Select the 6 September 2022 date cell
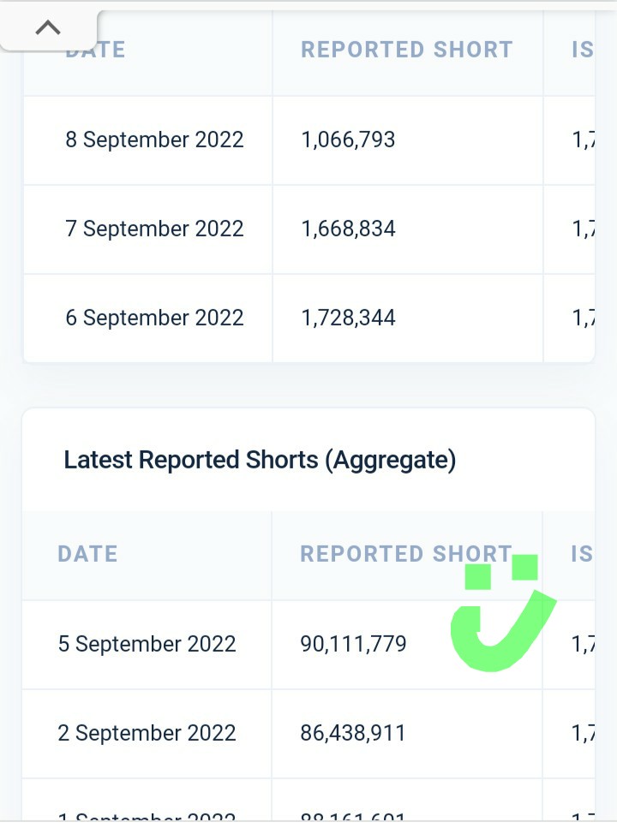Screen dimensions: 617x840 click(x=154, y=318)
